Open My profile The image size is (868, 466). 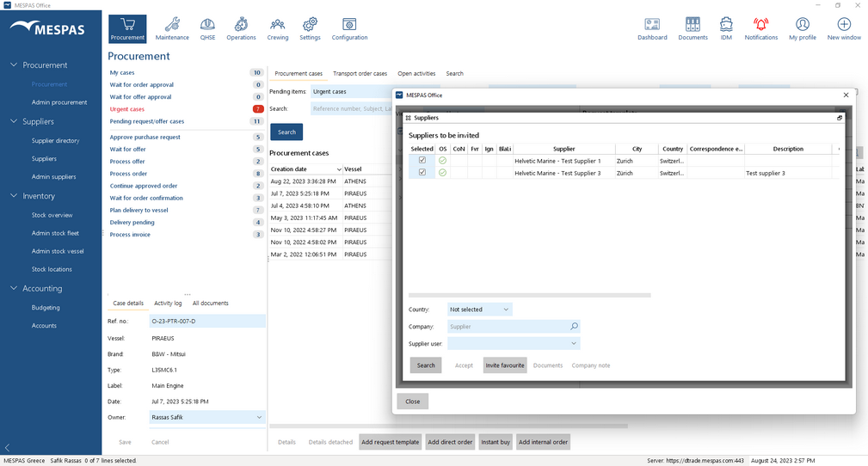[803, 28]
